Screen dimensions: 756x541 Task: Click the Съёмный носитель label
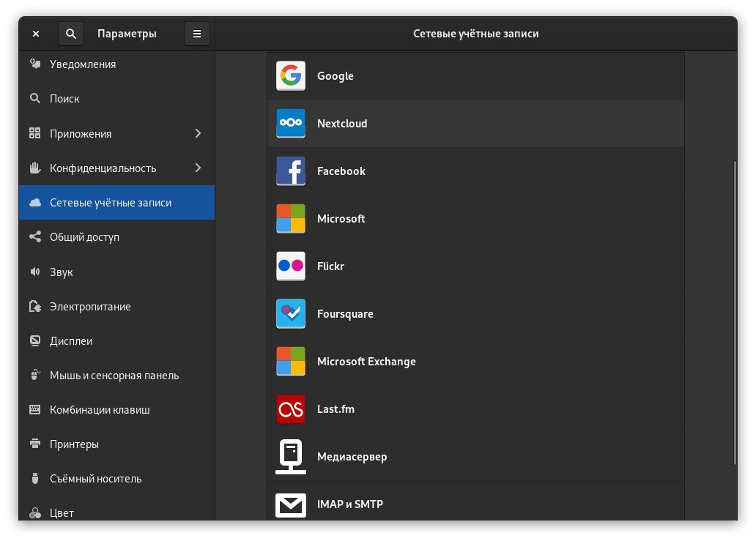pyautogui.click(x=95, y=478)
